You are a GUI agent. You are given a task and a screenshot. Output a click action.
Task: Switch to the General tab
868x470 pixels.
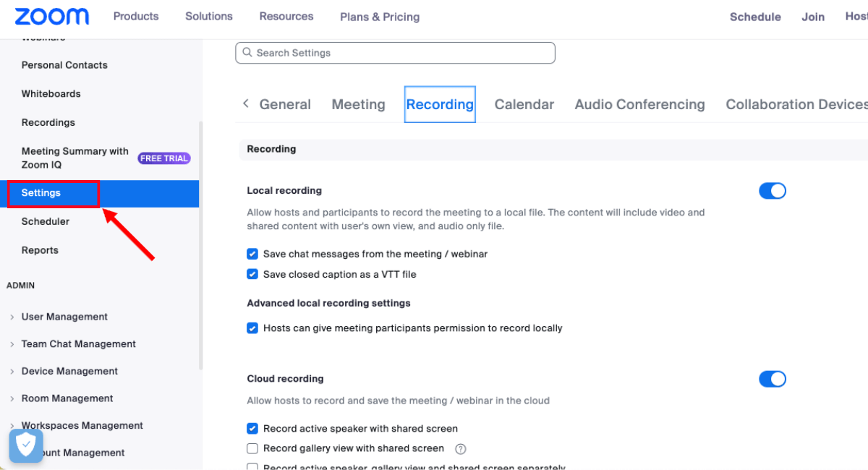285,104
